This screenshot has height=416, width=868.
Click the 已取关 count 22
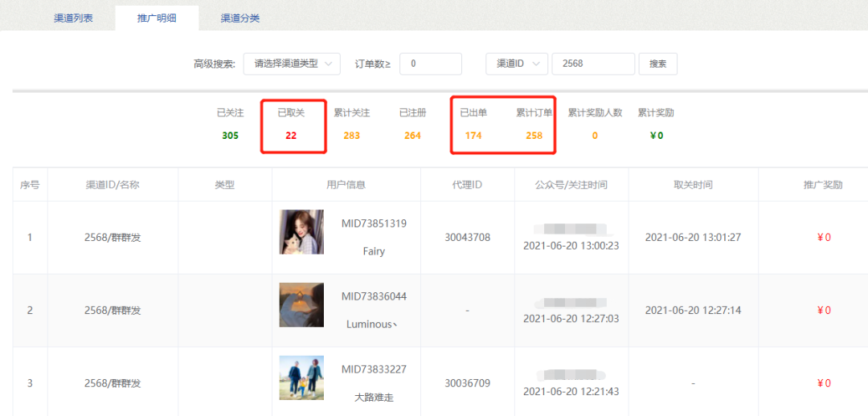pos(291,136)
